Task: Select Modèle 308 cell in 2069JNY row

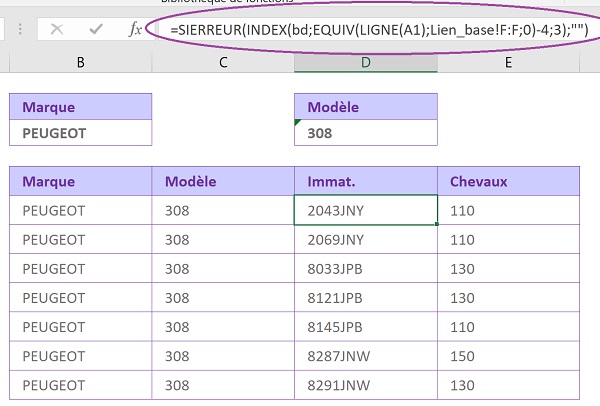Action: tap(223, 239)
